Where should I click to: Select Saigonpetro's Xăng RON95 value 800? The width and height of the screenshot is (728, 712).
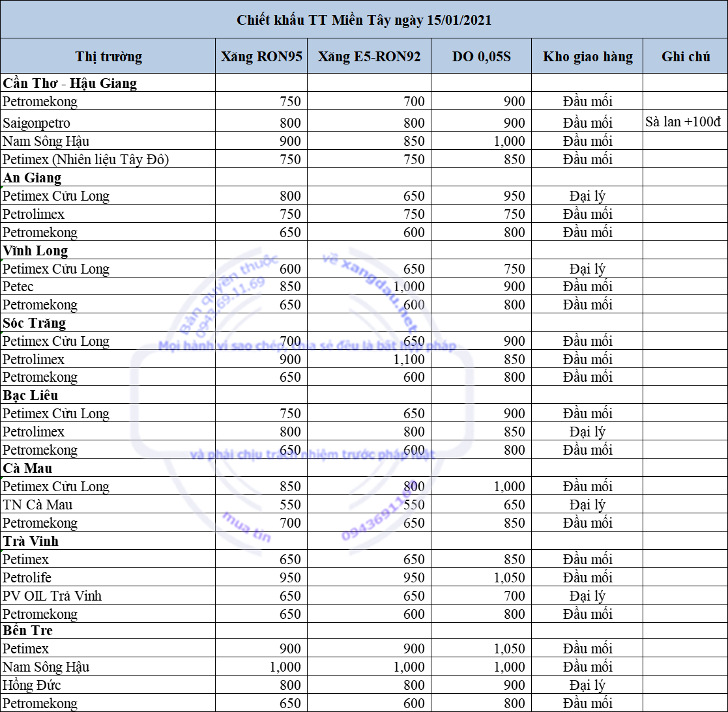click(261, 121)
